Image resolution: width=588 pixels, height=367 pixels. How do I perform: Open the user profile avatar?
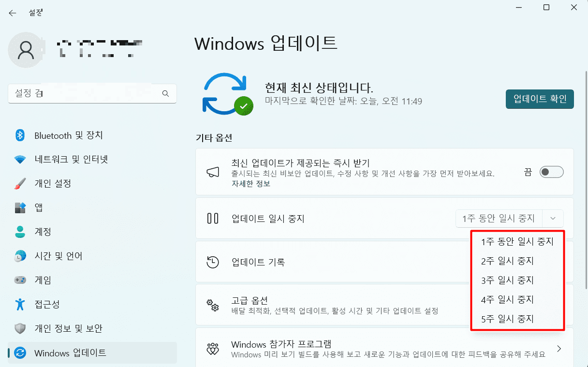point(26,50)
